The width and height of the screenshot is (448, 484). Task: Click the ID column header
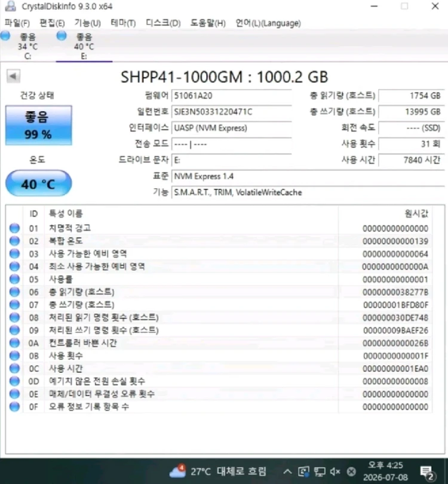click(33, 213)
